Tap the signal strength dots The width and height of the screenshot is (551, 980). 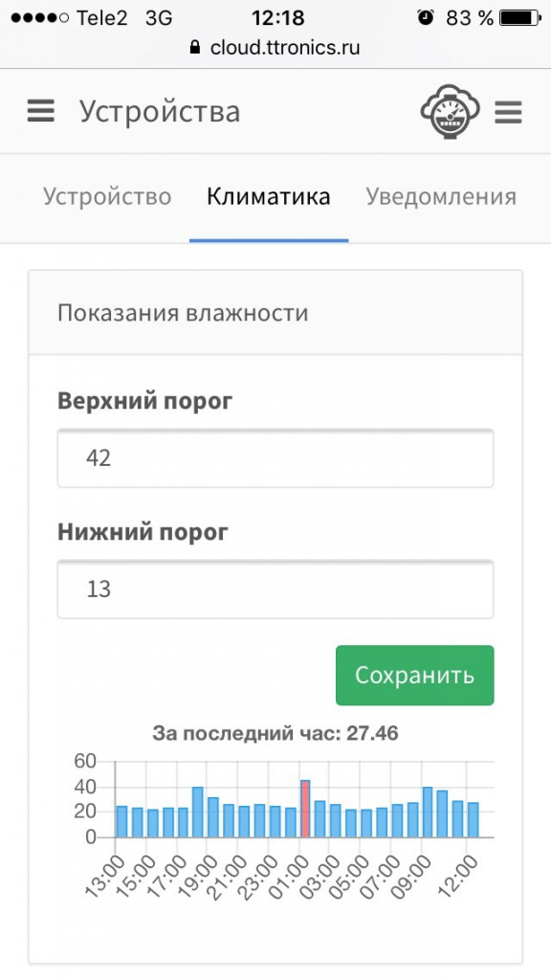pyautogui.click(x=40, y=18)
